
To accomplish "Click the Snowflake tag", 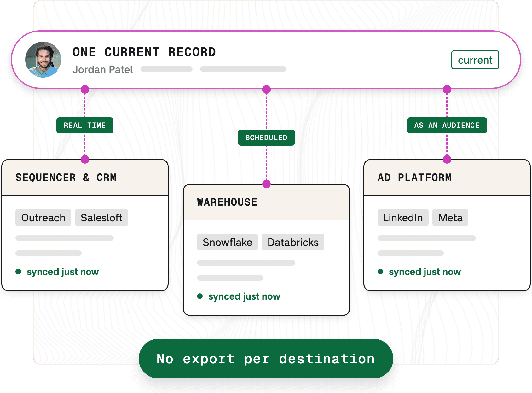I will pyautogui.click(x=227, y=242).
